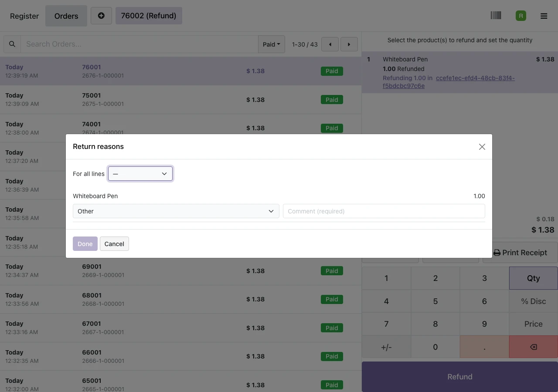
Task: Add a new order with plus icon
Action: (x=101, y=16)
